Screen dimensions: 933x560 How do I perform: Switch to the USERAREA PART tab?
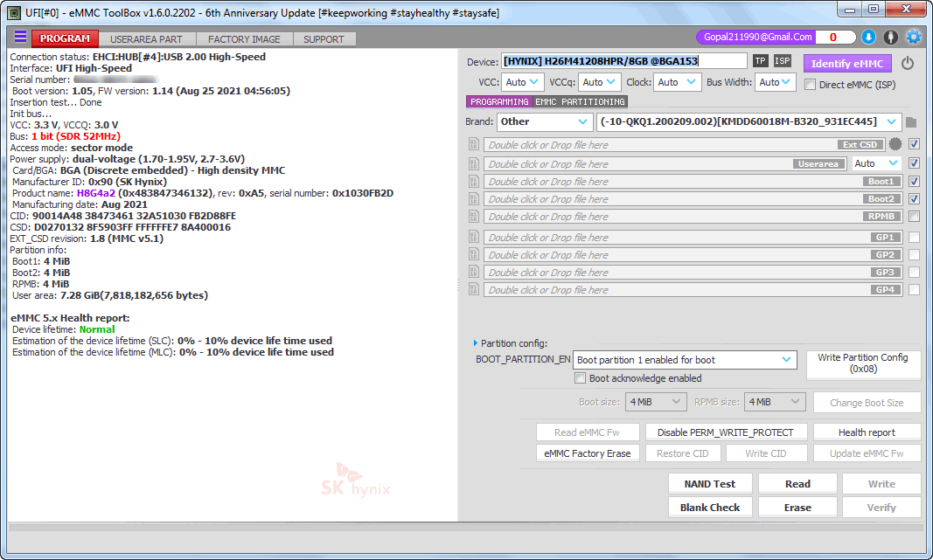point(146,39)
